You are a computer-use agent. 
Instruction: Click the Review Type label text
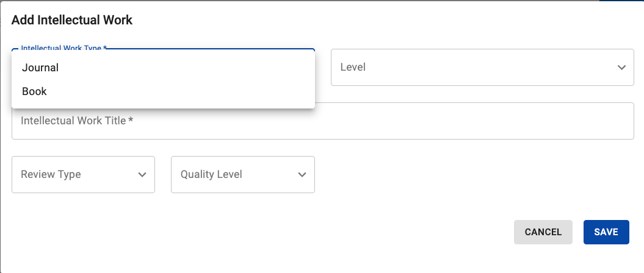point(51,174)
